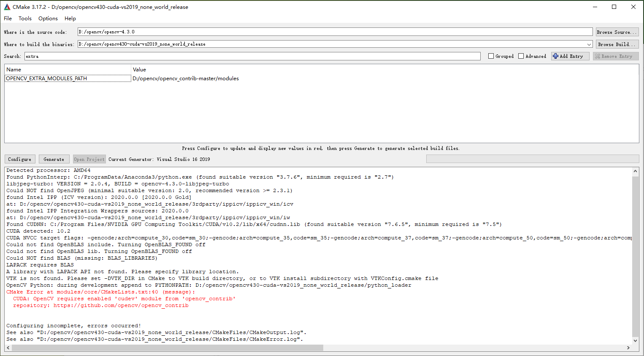Open the Tools menu
Screen dimensions: 644x356
[x=25, y=18]
